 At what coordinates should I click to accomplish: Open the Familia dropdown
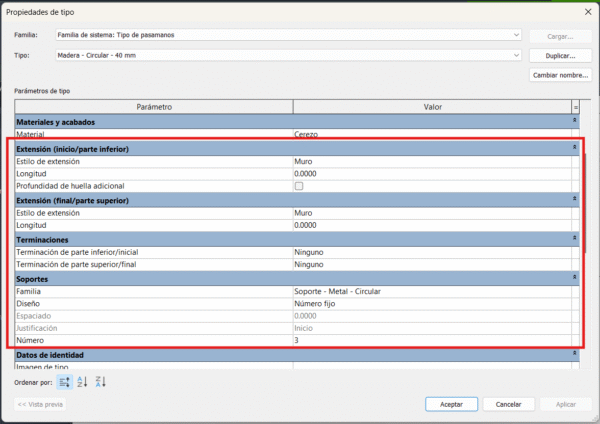[516, 35]
